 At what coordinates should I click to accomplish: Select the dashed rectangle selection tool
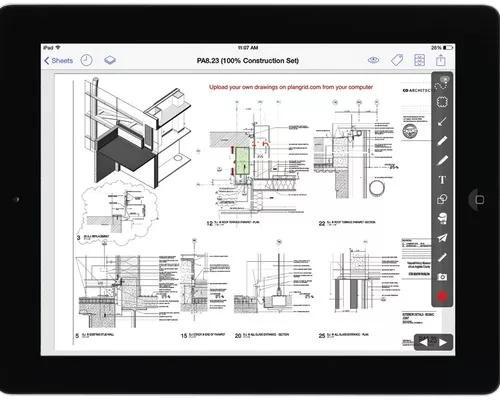click(442, 102)
